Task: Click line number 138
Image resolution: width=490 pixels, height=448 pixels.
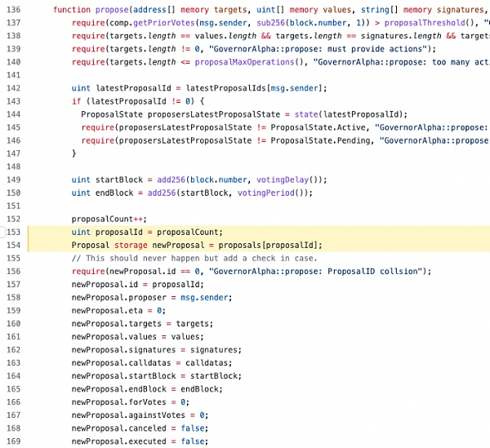Action: point(13,36)
